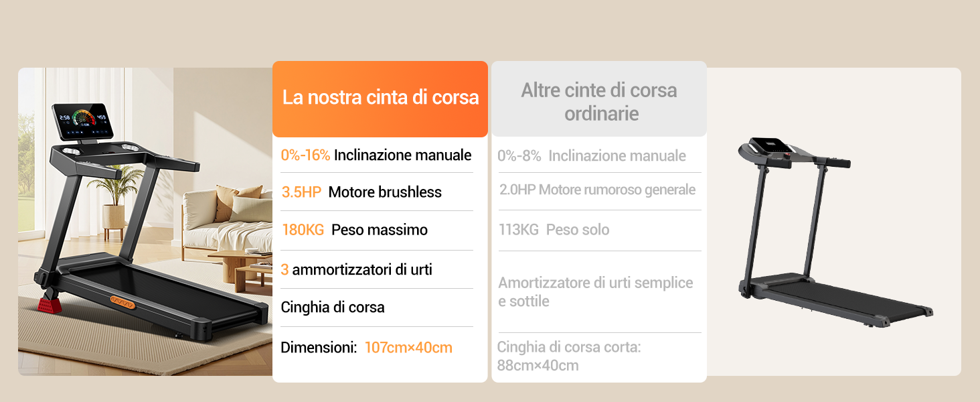Click the treadmill display screen in the left photo
This screenshot has width=980, height=402.
84,122
